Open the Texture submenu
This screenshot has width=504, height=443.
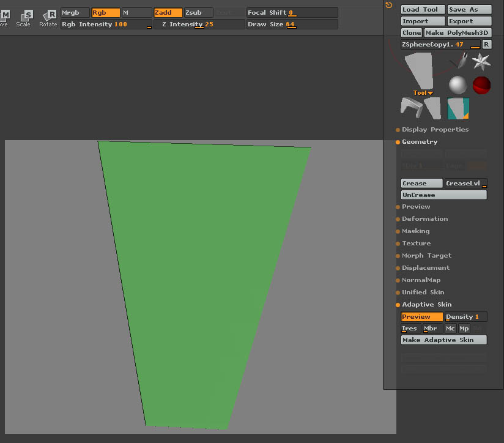point(416,244)
